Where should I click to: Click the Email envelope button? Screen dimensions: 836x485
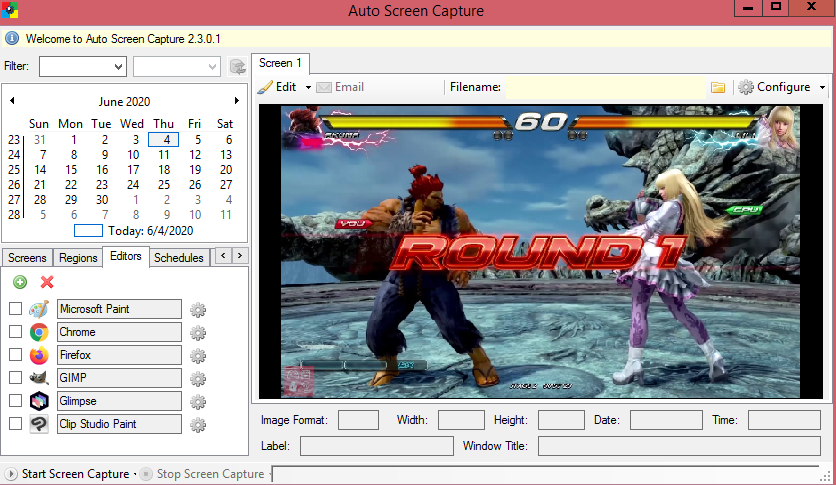click(340, 87)
